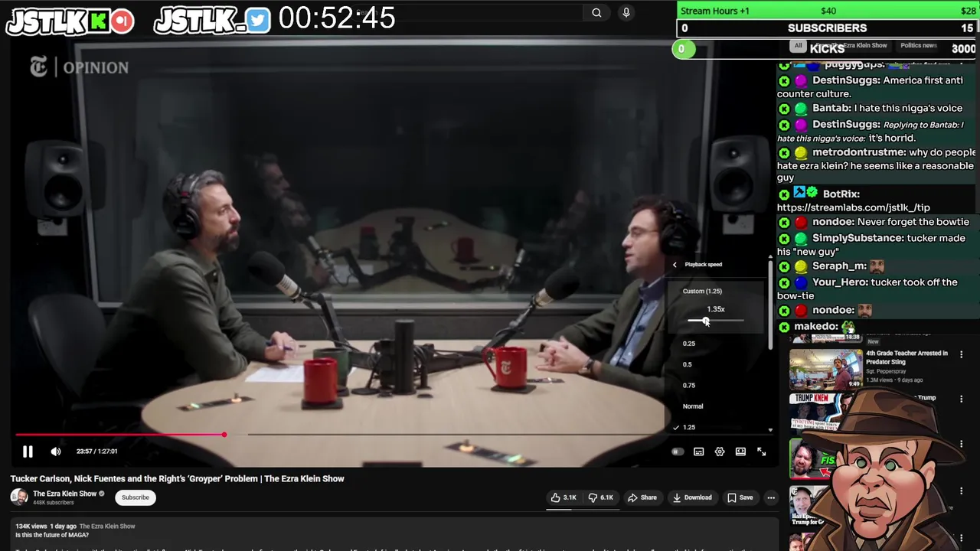Subscribe to The Ezra Klein Show
Image resolution: width=980 pixels, height=551 pixels.
[x=136, y=497]
